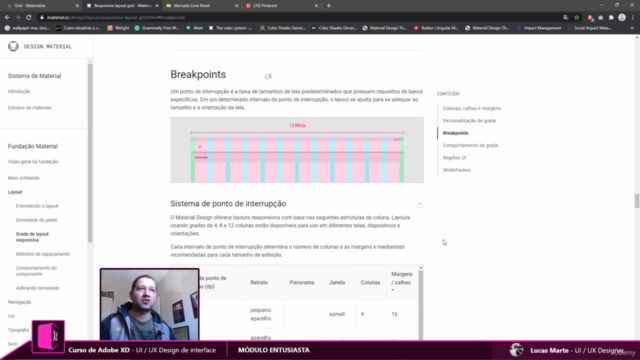640x360 pixels.
Task: Click the main page scrollbar thumb
Action: point(637,201)
